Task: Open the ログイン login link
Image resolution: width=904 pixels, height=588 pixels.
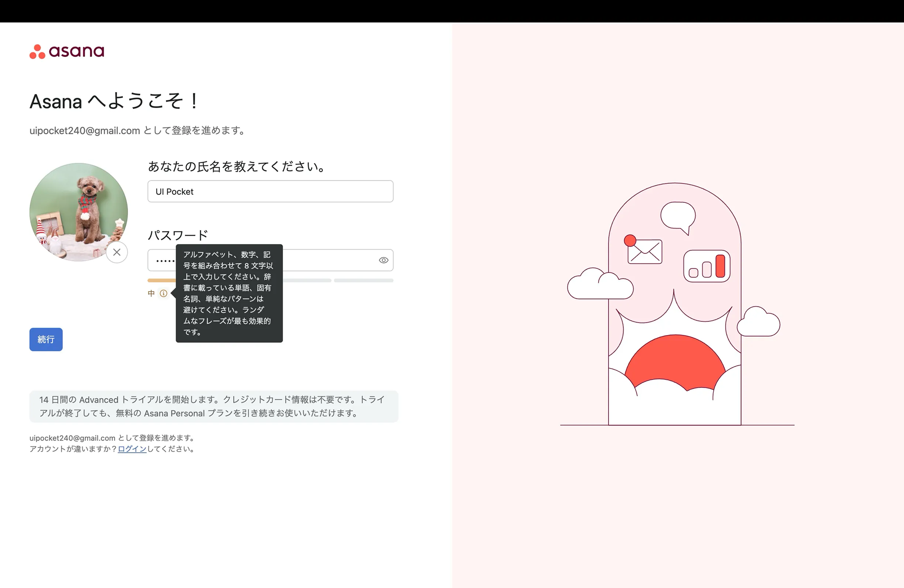Action: point(132,449)
